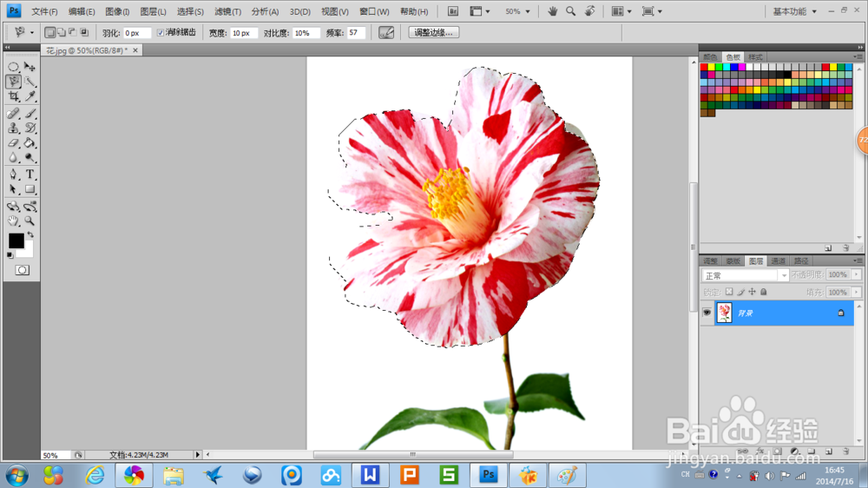Select the Eyedropper tool

(x=30, y=97)
